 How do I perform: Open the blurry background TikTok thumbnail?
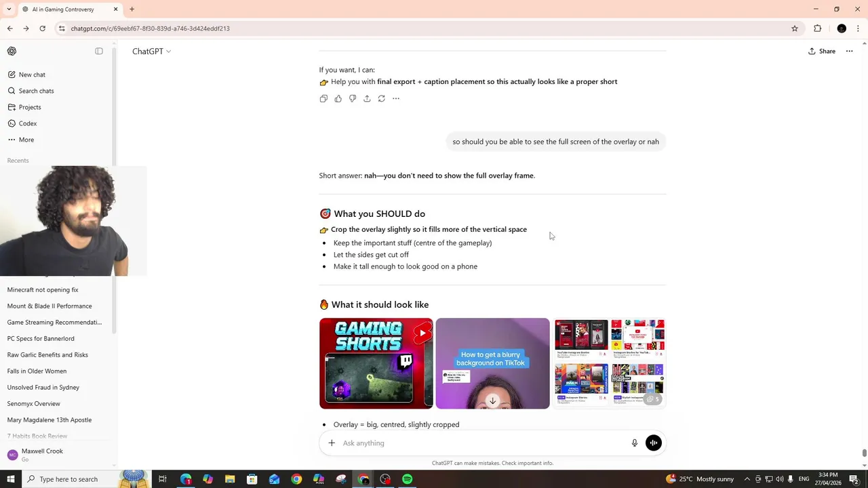click(x=493, y=363)
